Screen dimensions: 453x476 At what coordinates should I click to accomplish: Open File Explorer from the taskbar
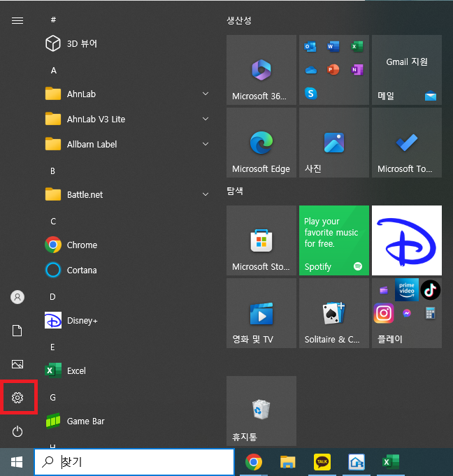pyautogui.click(x=287, y=462)
